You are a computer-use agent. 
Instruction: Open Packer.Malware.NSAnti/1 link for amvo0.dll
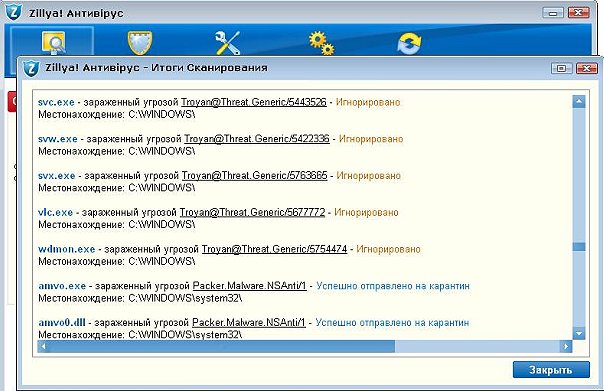249,322
